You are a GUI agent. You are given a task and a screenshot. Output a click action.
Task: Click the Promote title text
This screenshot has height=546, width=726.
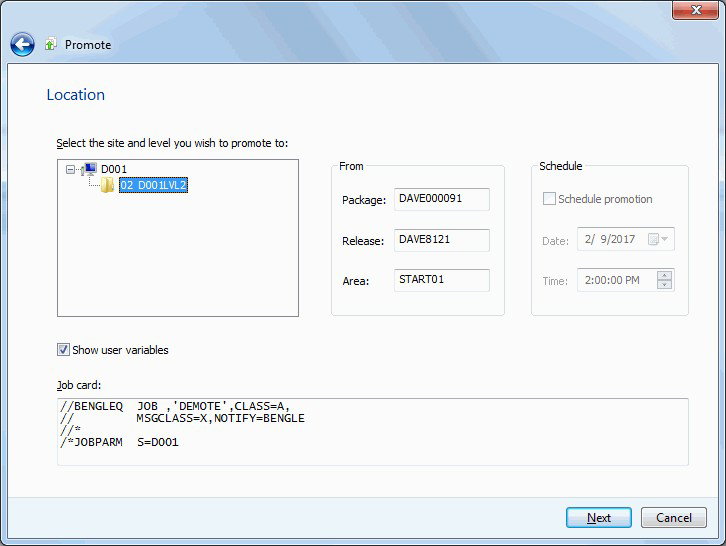[x=88, y=45]
